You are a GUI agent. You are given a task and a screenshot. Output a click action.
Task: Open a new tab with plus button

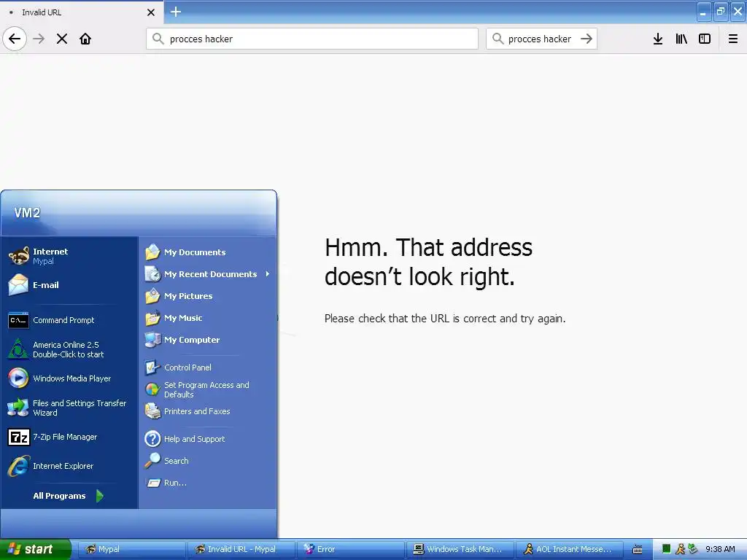coord(176,12)
